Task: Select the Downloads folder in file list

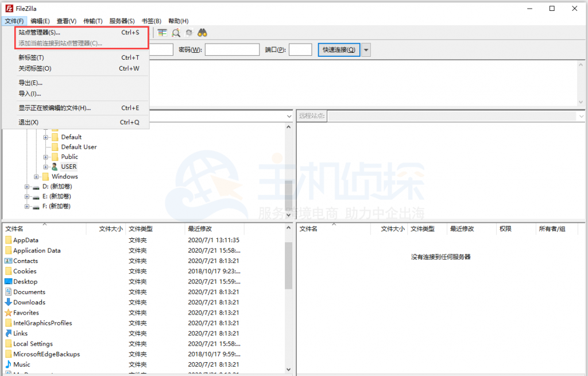Action: (x=29, y=303)
